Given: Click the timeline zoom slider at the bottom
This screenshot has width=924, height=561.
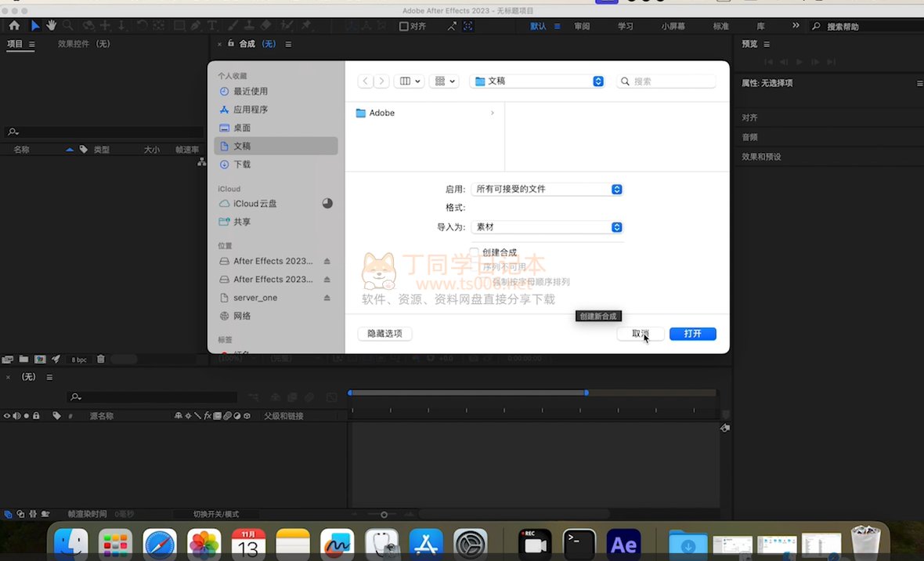Looking at the screenshot, I should tap(384, 515).
